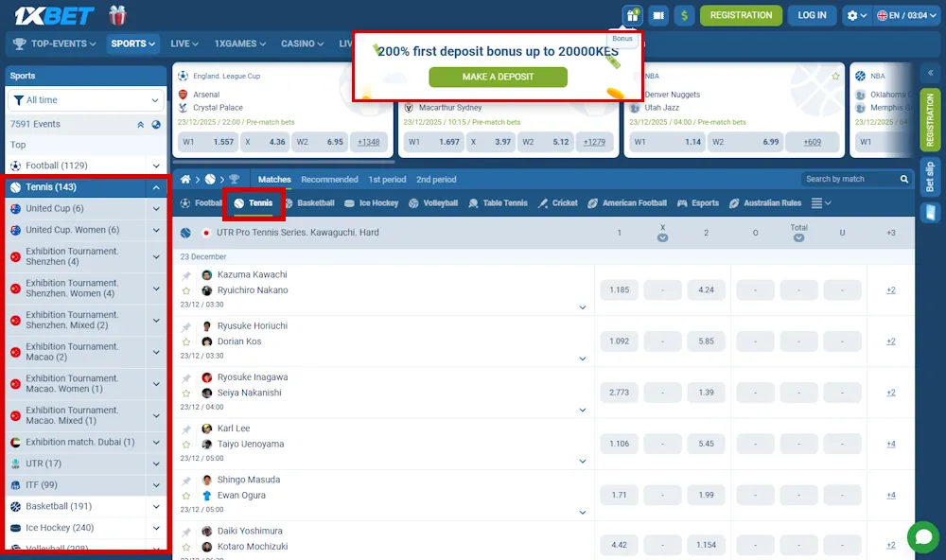Open the Bonus gift icon in header

click(x=632, y=15)
